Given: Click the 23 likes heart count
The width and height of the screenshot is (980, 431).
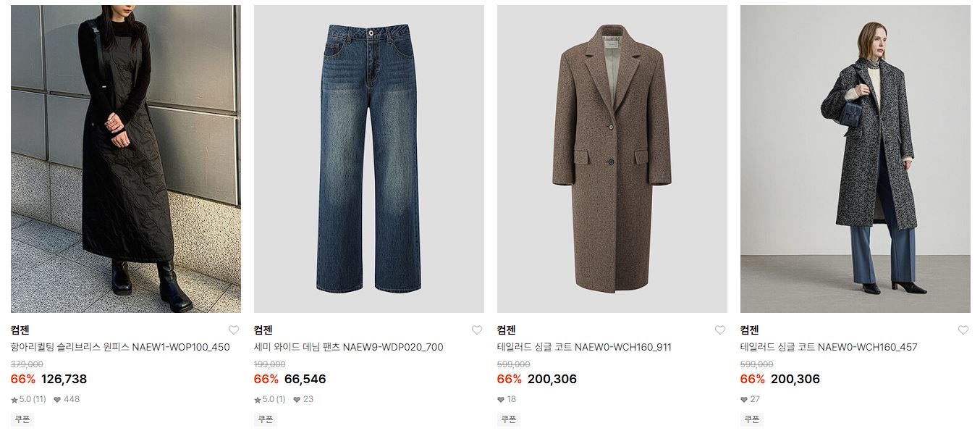Looking at the screenshot, I should pos(303,399).
